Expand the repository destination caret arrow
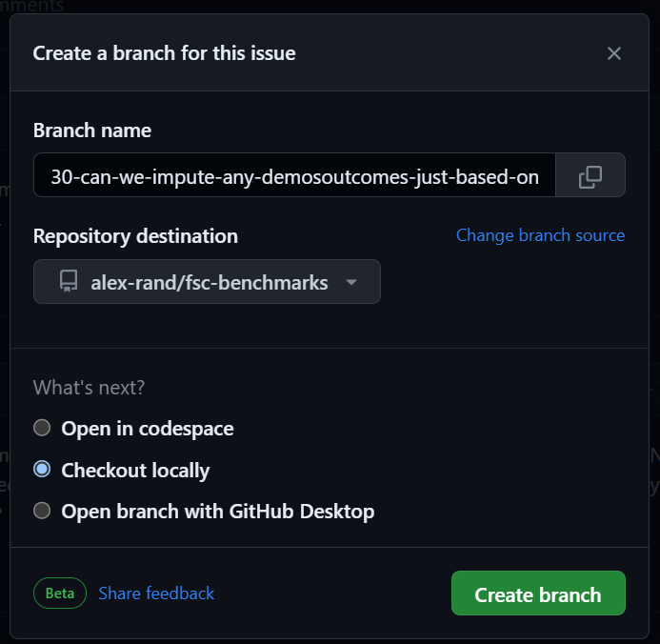 pos(351,283)
